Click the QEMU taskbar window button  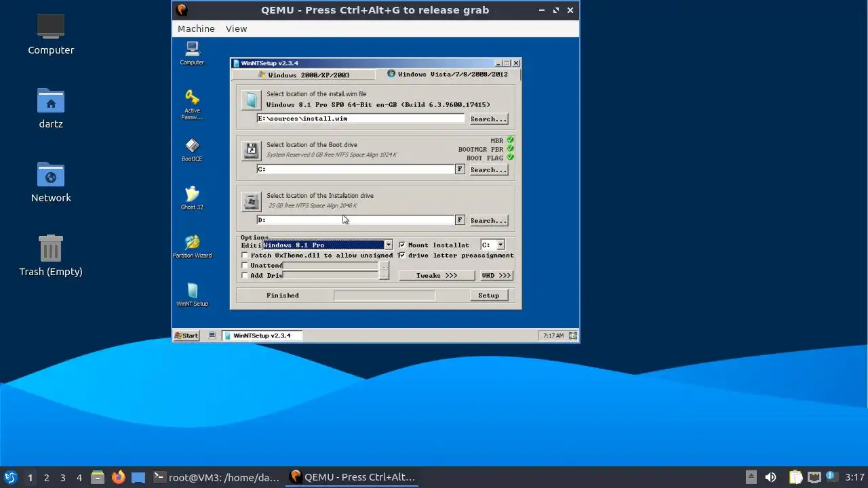point(352,477)
